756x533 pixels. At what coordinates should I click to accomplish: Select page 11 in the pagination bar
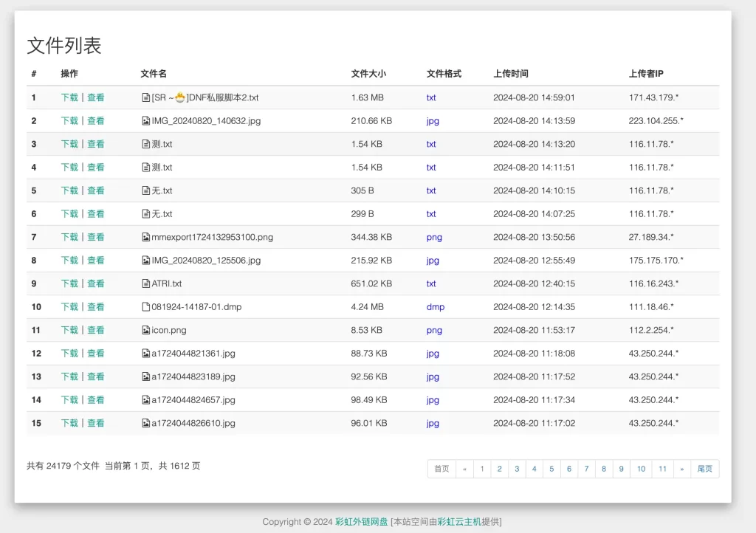pos(663,469)
